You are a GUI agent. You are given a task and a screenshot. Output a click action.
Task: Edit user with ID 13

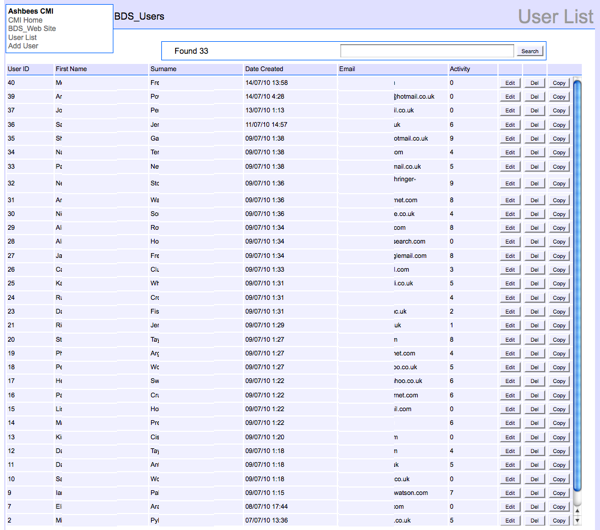pyautogui.click(x=510, y=437)
